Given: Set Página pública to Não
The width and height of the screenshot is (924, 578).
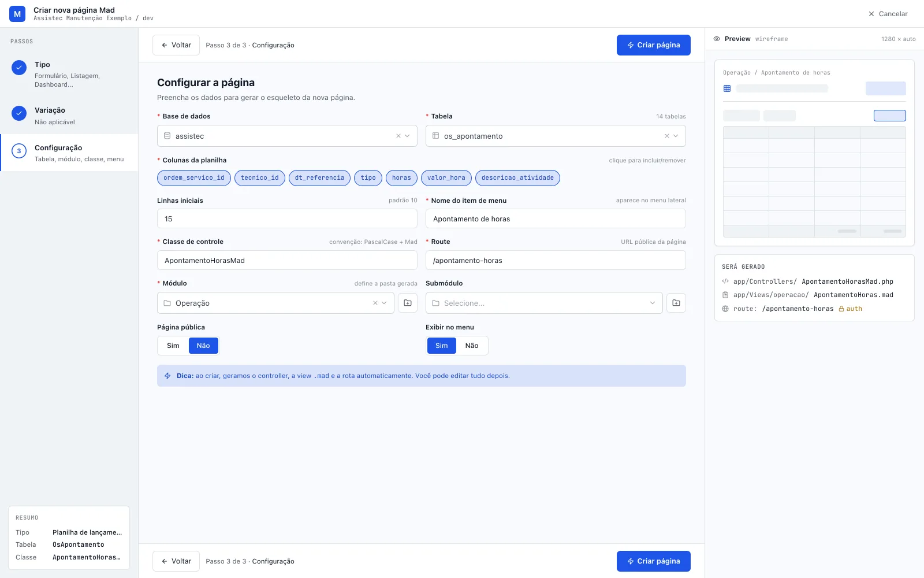Looking at the screenshot, I should tap(203, 346).
